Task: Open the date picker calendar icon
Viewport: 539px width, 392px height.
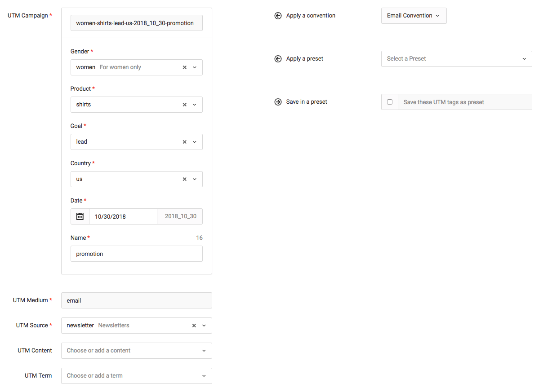Action: pyautogui.click(x=80, y=216)
